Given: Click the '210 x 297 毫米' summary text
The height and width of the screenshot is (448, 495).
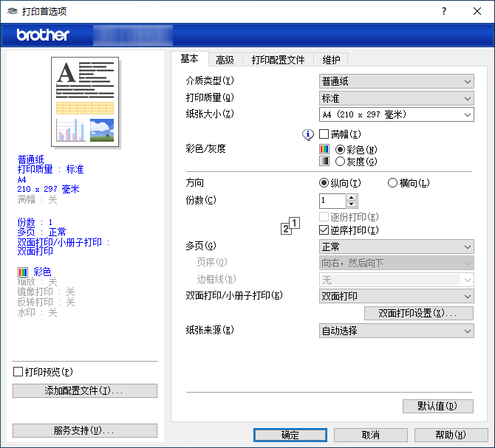Looking at the screenshot, I should pos(48,189).
